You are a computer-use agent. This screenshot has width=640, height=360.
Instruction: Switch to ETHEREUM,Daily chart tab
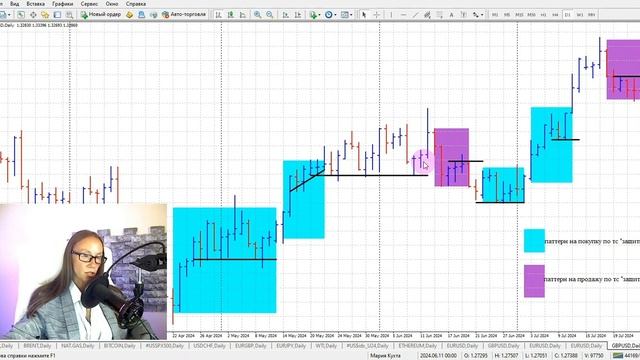pyautogui.click(x=418, y=346)
